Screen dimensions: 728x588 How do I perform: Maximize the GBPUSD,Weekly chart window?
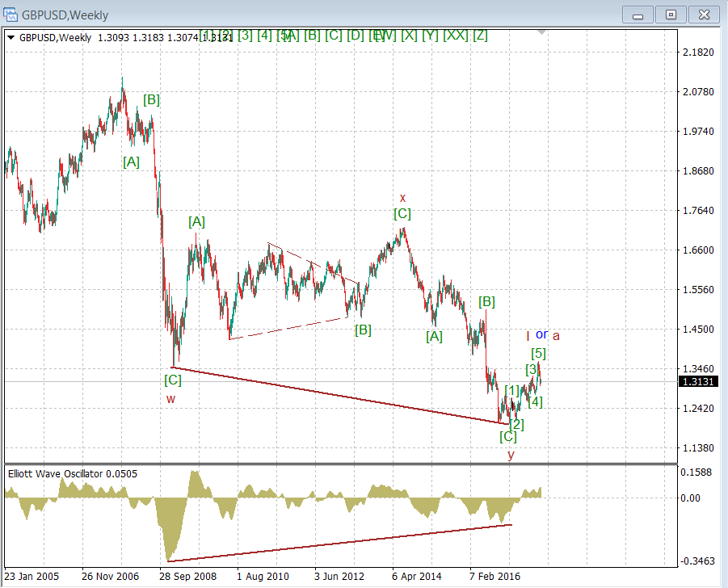[x=671, y=15]
